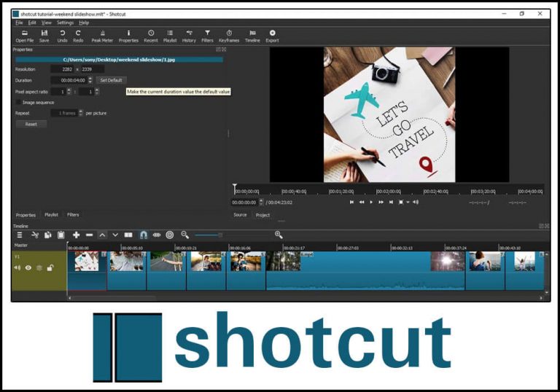The image size is (560, 392).
Task: Open the player zoom dropdown arrow
Action: [x=408, y=203]
